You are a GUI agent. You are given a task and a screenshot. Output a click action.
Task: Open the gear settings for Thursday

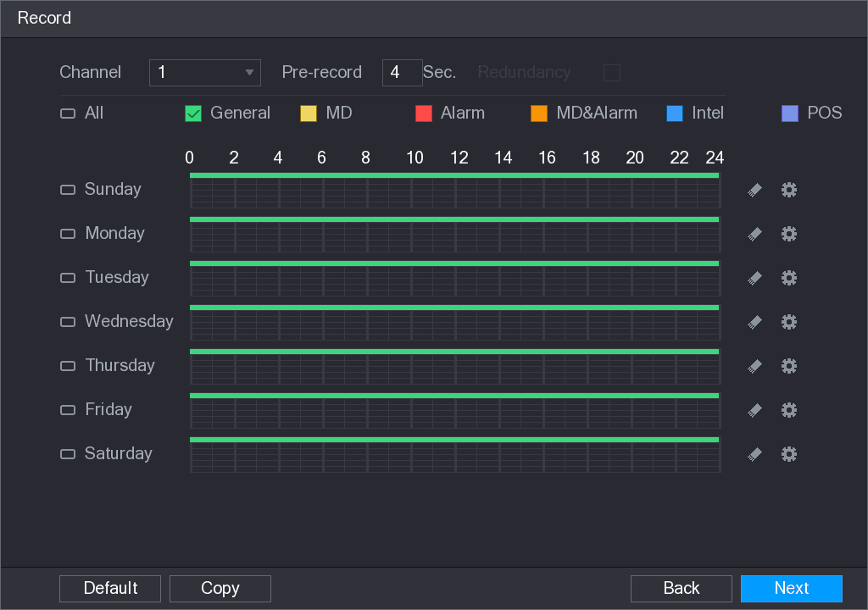click(x=789, y=366)
